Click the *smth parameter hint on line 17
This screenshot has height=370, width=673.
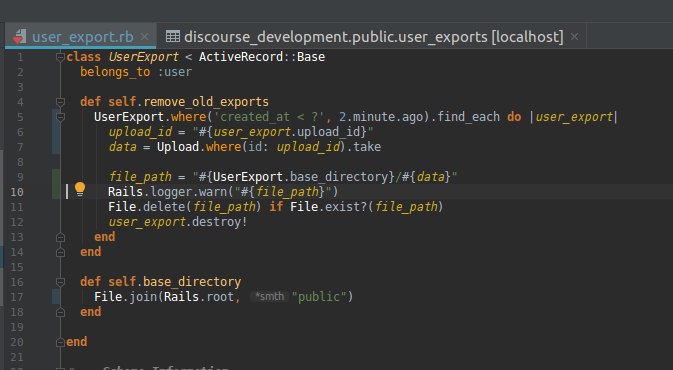(269, 297)
